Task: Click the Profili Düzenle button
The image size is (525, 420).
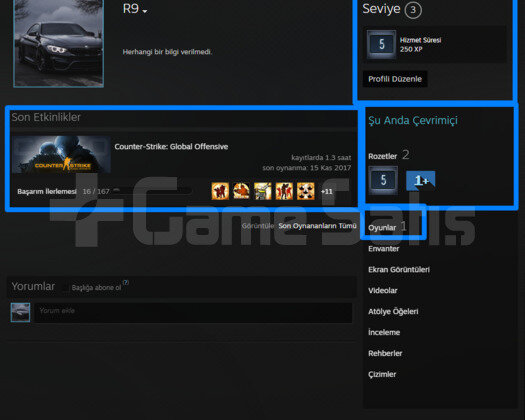Action: point(395,79)
